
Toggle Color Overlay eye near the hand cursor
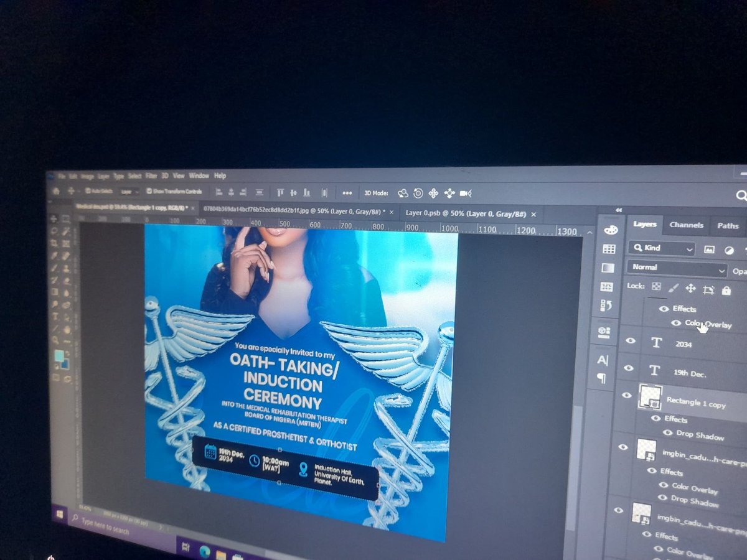[x=676, y=323]
